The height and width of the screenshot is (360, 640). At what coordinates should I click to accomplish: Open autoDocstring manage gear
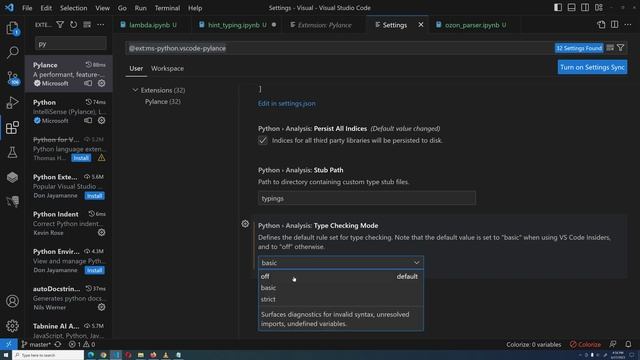102,307
